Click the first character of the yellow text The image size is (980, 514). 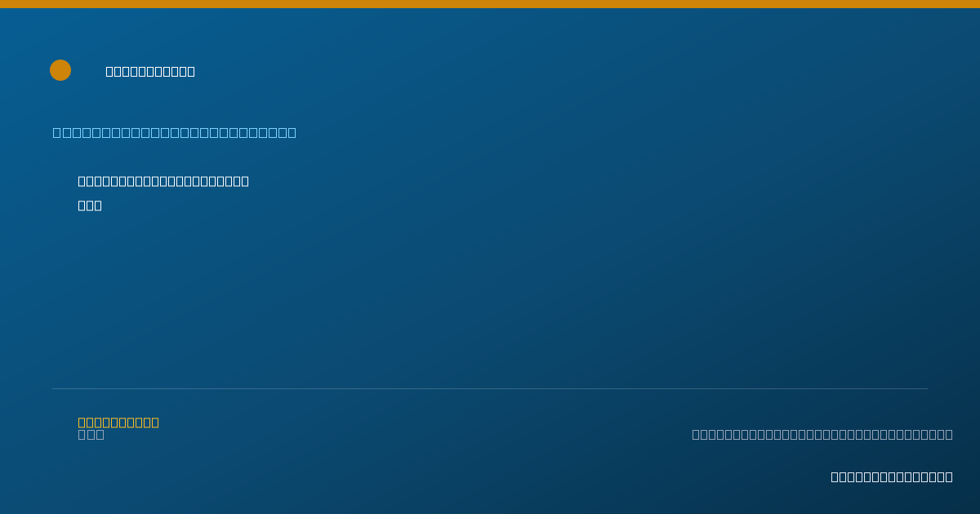[x=82, y=422]
